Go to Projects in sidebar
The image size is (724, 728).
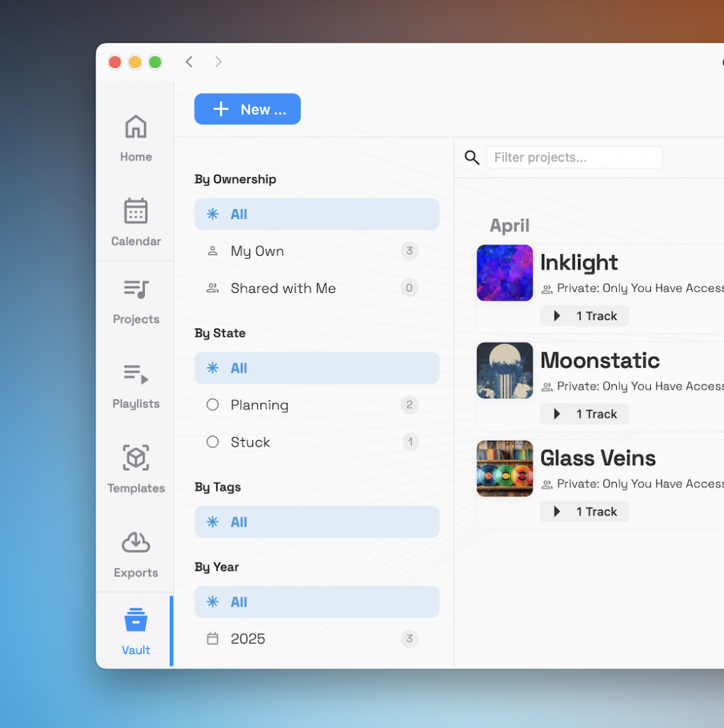pos(136,300)
